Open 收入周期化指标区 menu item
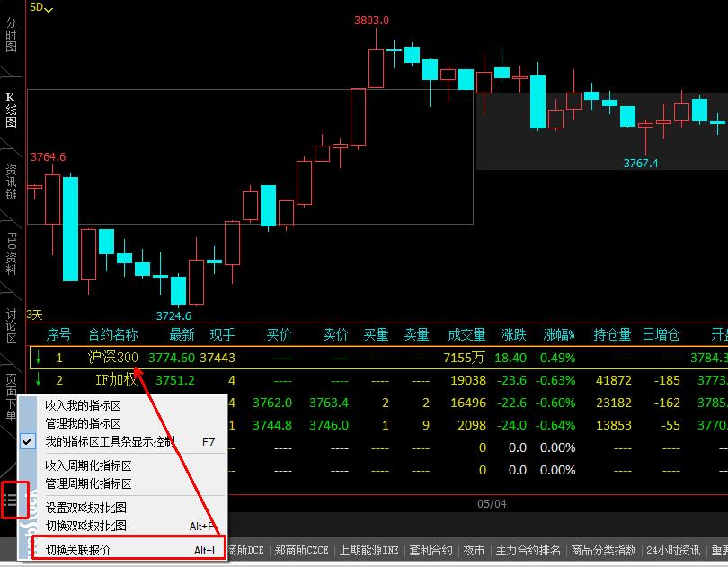 tap(88, 465)
